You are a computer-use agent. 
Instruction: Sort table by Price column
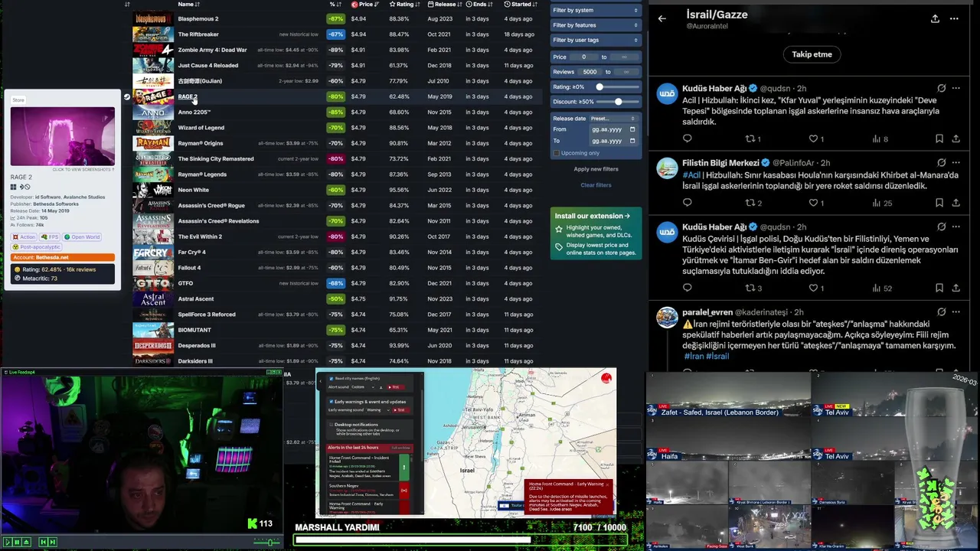point(364,5)
